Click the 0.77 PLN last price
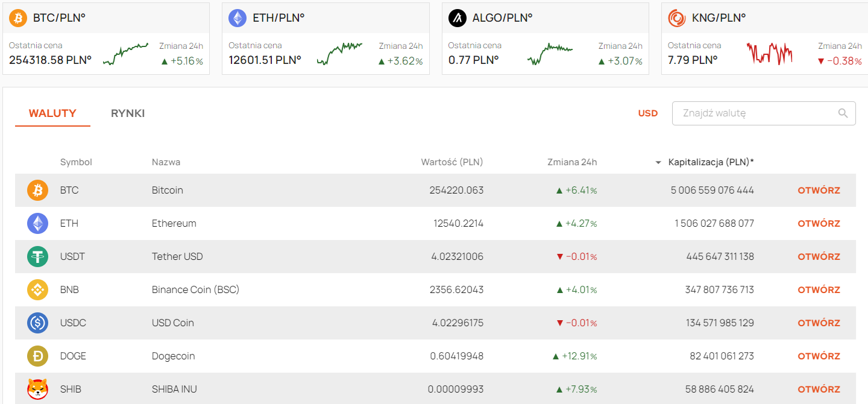868x404 pixels. click(474, 60)
